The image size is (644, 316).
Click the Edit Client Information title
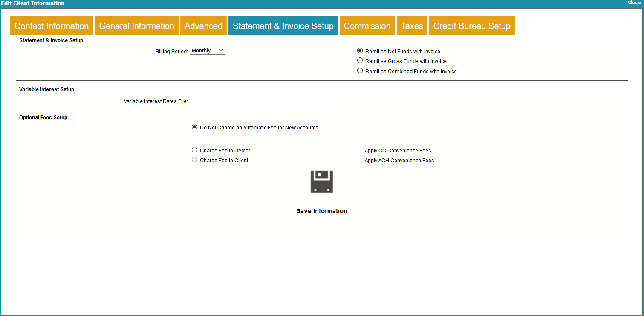(x=33, y=3)
